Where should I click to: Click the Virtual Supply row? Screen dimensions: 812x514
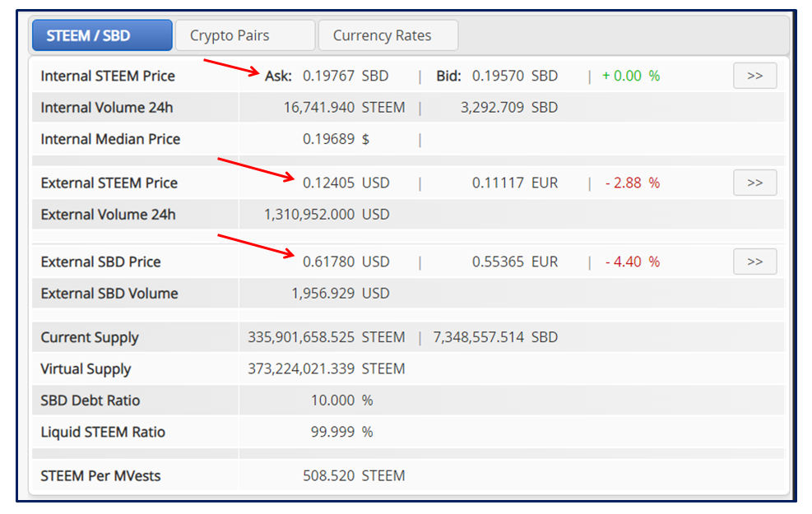[x=409, y=369]
